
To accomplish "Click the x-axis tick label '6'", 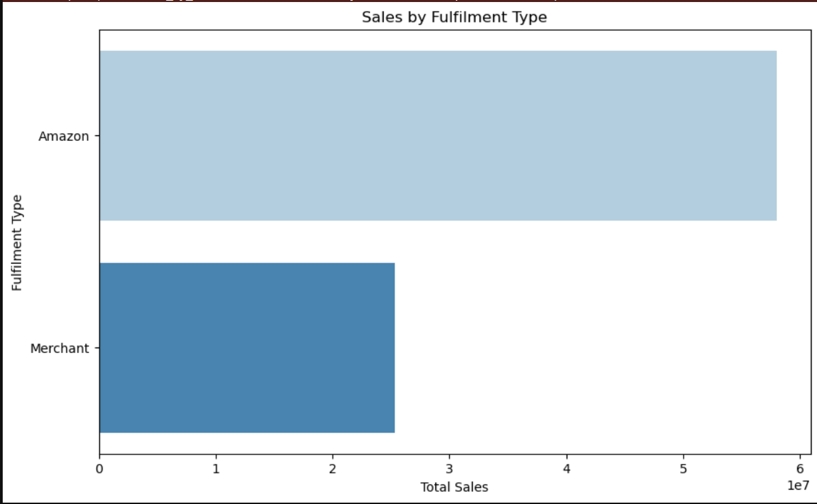I will [x=800, y=469].
